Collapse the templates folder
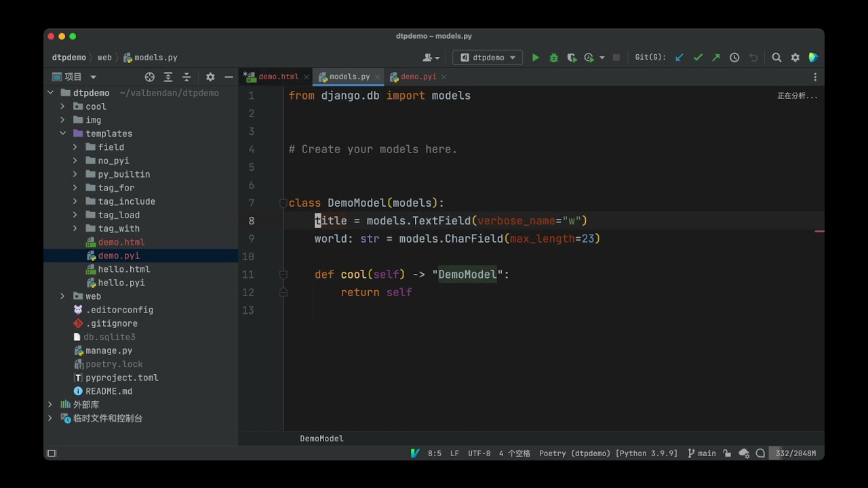This screenshot has height=488, width=868. click(62, 134)
